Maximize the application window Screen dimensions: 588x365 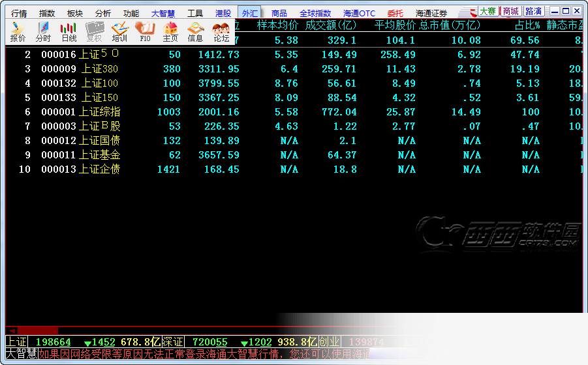click(x=566, y=11)
